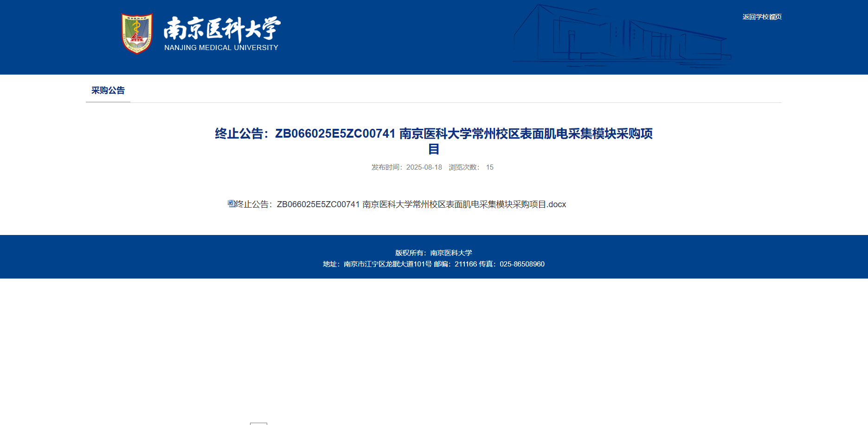Click the view count 浏览次数 15
This screenshot has height=425, width=868.
pyautogui.click(x=471, y=167)
